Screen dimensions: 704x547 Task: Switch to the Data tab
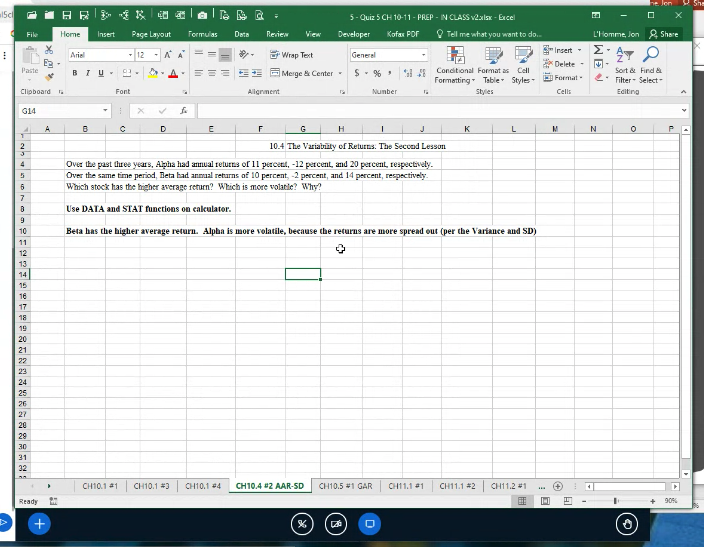(x=242, y=34)
